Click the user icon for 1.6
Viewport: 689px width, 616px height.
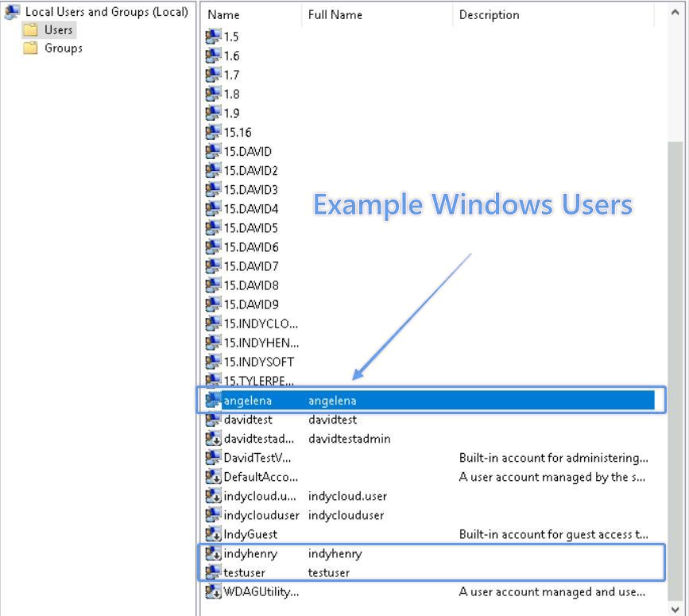[x=213, y=56]
